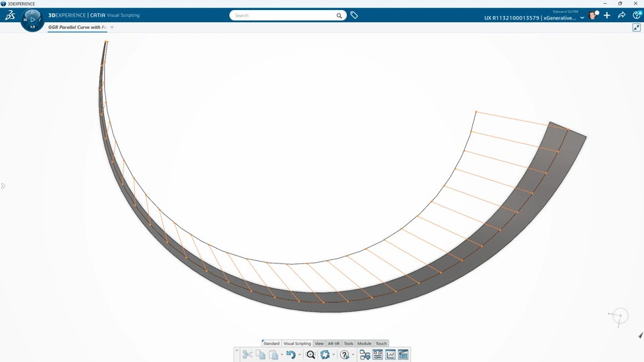Click the UX R1132100013579 xGenerative label
This screenshot has width=644, height=362.
click(530, 17)
